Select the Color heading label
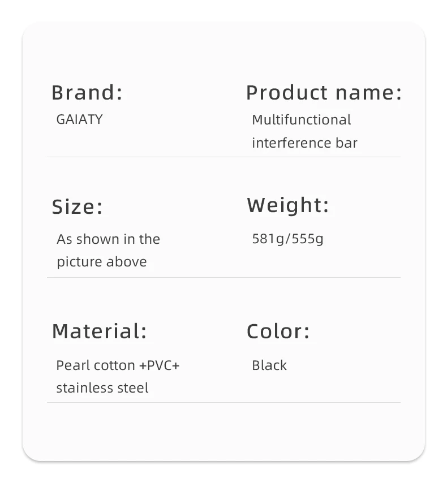The width and height of the screenshot is (447, 504). click(x=278, y=331)
